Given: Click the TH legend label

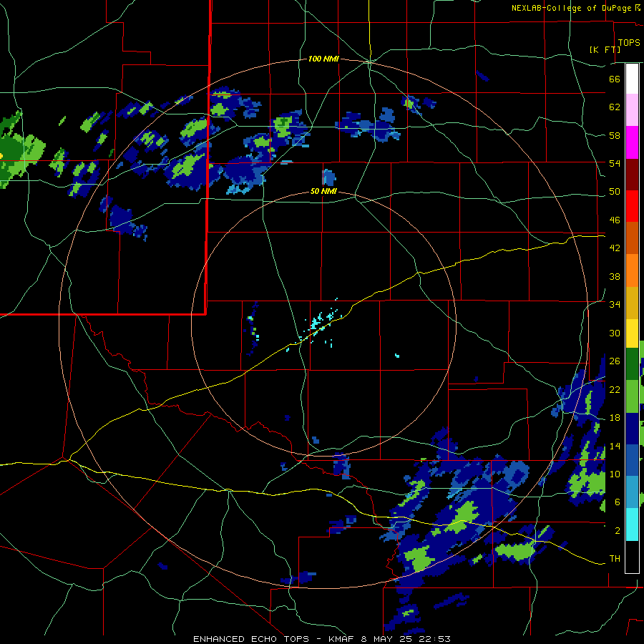Looking at the screenshot, I should click(x=615, y=559).
